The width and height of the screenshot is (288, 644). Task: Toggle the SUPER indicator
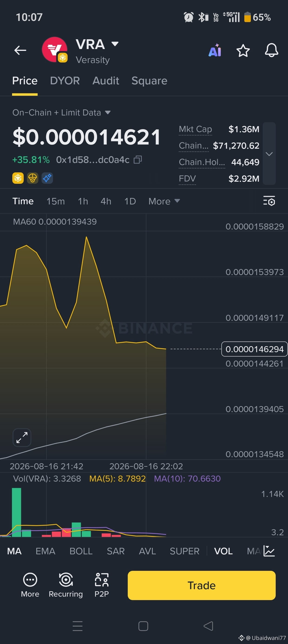[x=184, y=551]
